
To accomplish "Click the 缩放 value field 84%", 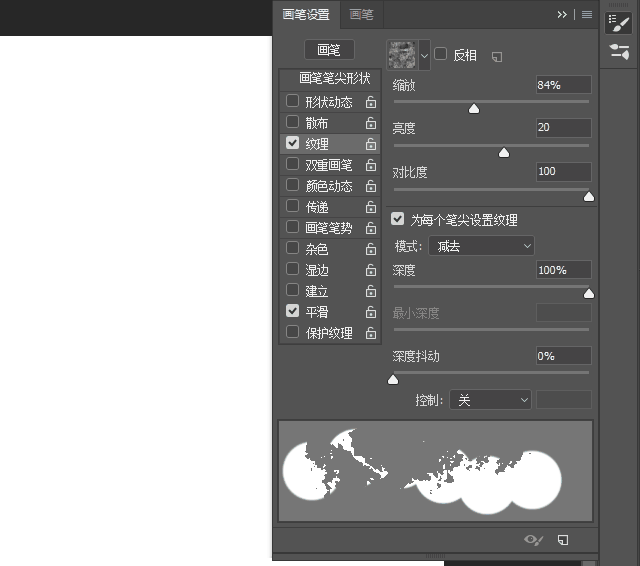I will click(564, 85).
